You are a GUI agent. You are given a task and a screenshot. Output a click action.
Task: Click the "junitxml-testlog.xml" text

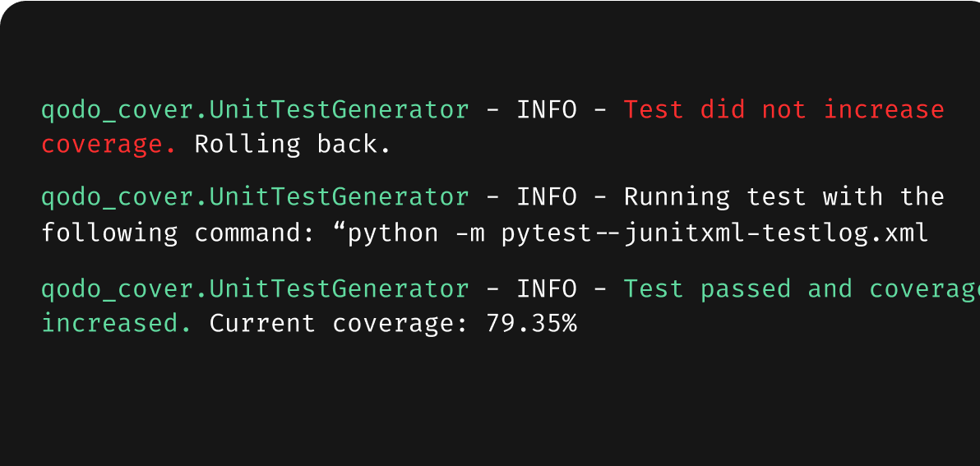coord(776,233)
